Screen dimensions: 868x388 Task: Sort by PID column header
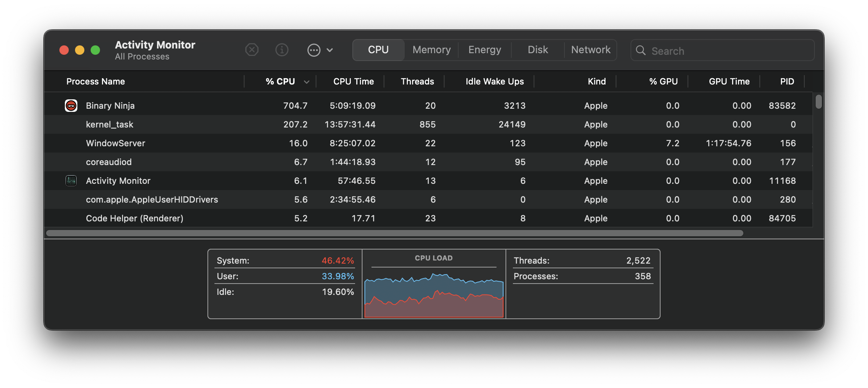coord(787,81)
